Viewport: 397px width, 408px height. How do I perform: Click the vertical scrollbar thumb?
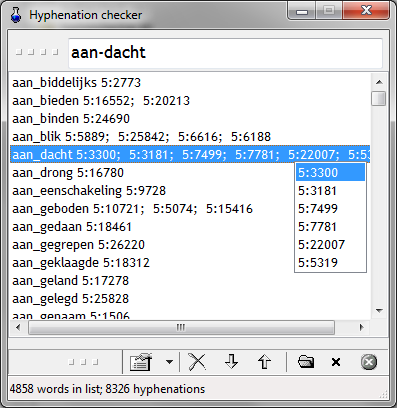379,99
